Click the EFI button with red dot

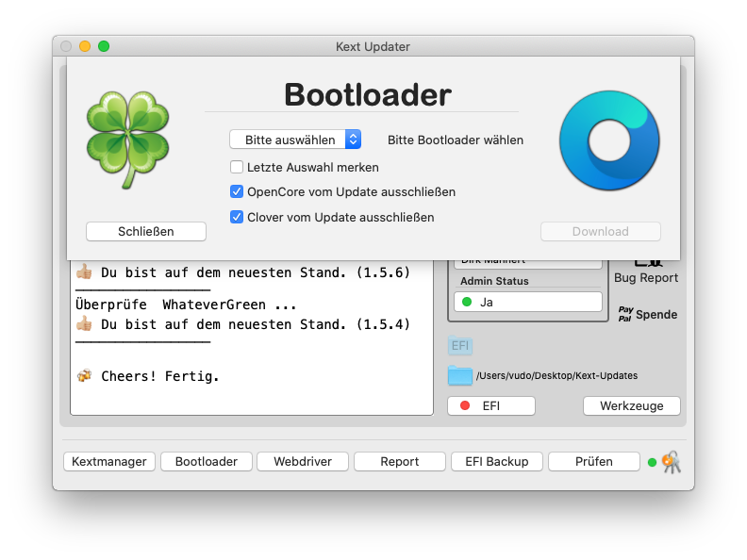click(491, 405)
